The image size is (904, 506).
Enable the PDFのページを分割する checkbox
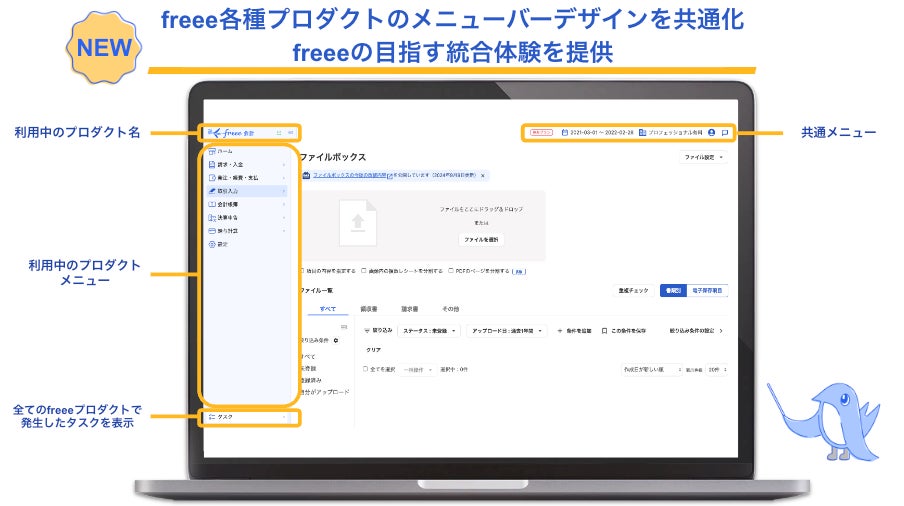coord(451,270)
